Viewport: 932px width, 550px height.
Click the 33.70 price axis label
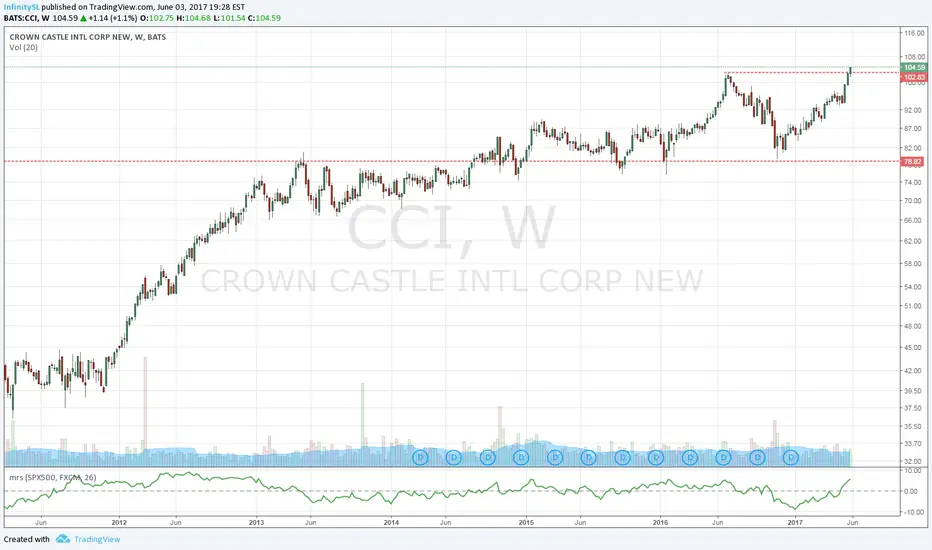coord(913,444)
